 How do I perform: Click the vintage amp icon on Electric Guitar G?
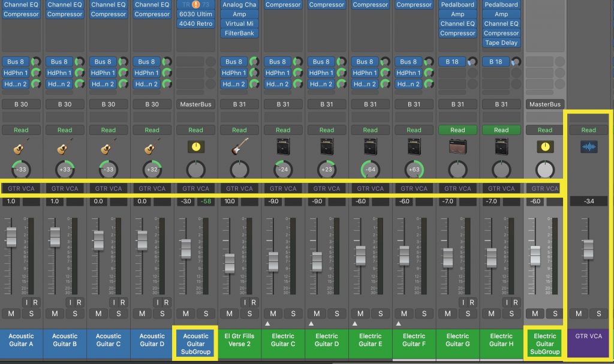coord(458,148)
